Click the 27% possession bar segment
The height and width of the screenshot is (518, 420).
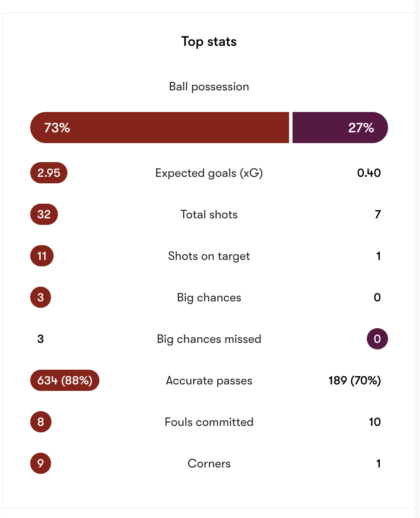coord(340,128)
